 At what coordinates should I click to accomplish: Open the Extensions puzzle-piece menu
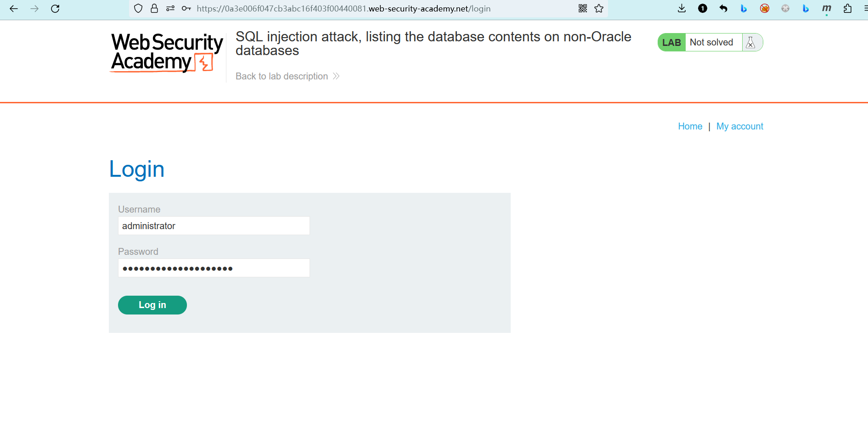847,9
